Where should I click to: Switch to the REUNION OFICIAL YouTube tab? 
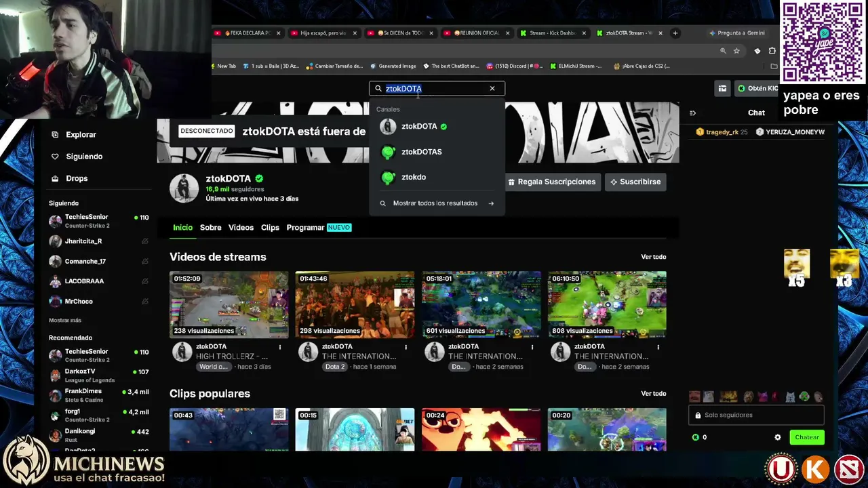477,33
